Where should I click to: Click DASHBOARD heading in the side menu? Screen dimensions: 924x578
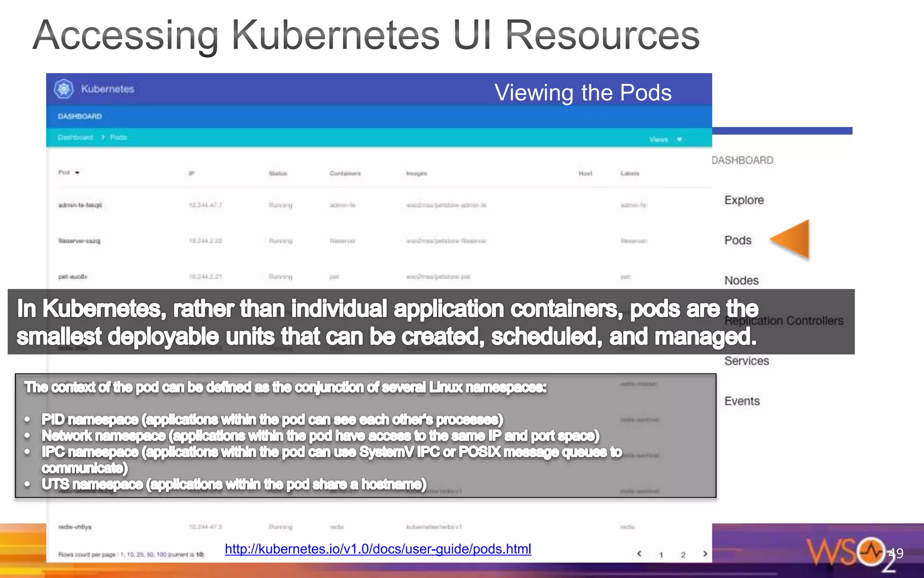pyautogui.click(x=742, y=160)
